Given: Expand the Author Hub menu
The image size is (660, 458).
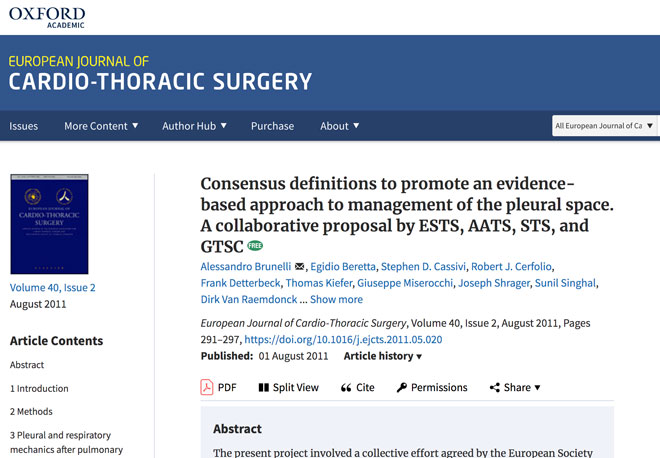Looking at the screenshot, I should pyautogui.click(x=194, y=126).
